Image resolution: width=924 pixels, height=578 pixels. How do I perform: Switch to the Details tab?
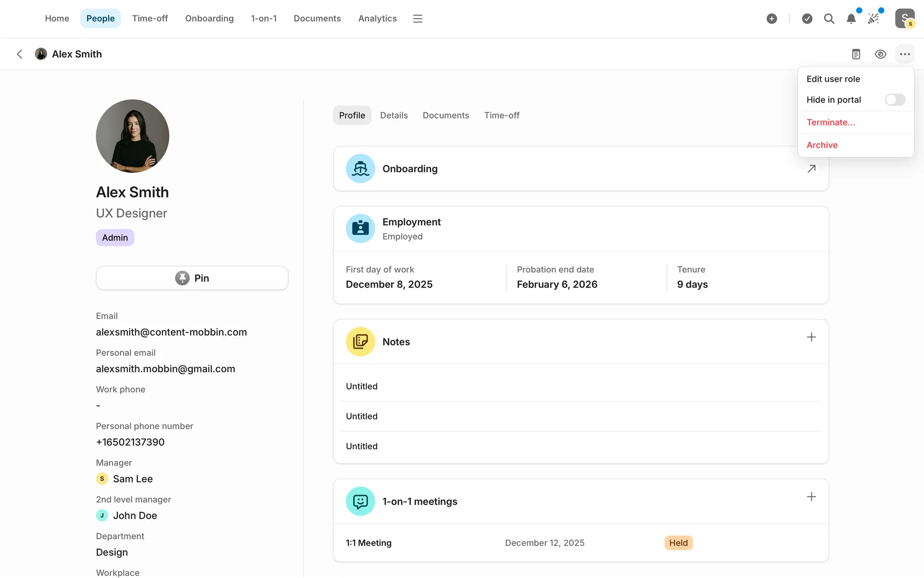click(394, 115)
